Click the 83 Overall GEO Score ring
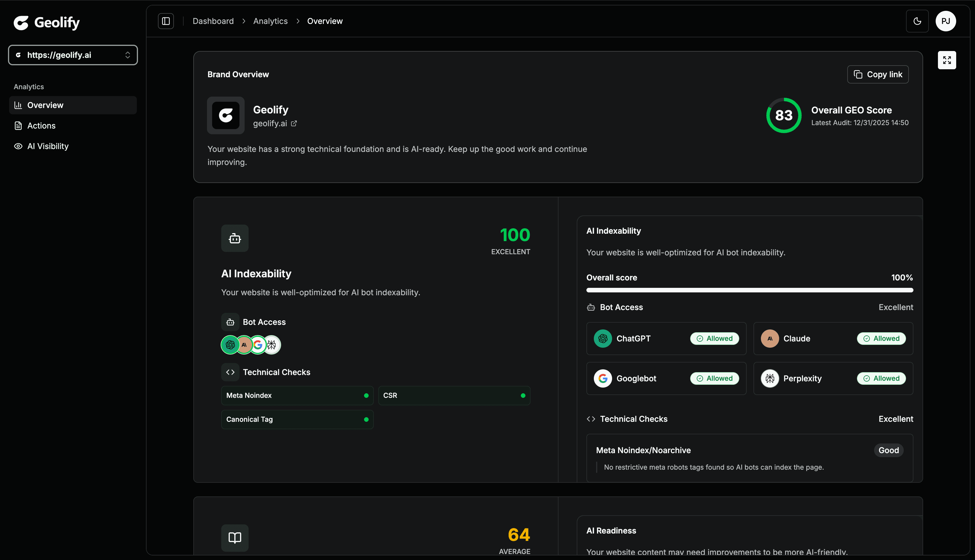The height and width of the screenshot is (560, 975). pos(784,115)
